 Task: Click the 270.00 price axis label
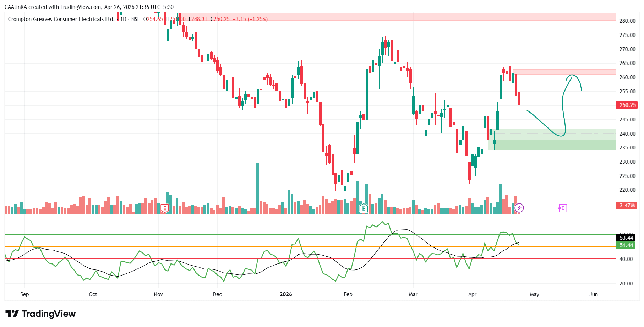(627, 49)
